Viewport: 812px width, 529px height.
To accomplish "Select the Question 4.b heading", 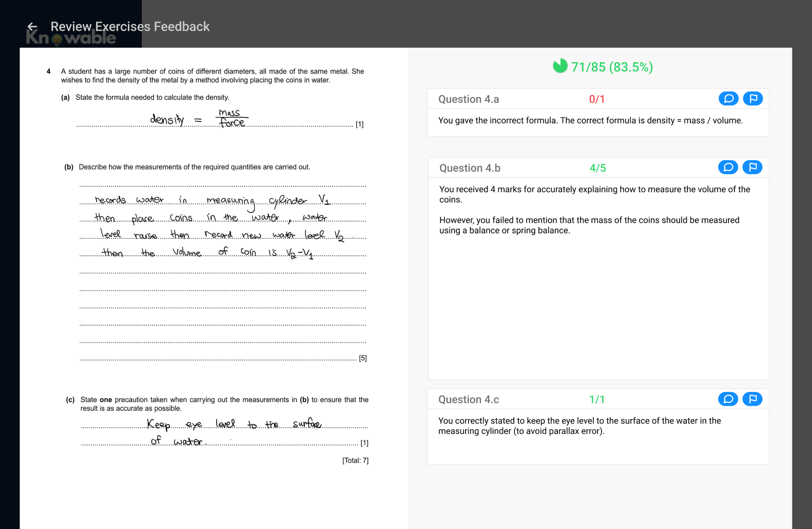I will [x=470, y=168].
